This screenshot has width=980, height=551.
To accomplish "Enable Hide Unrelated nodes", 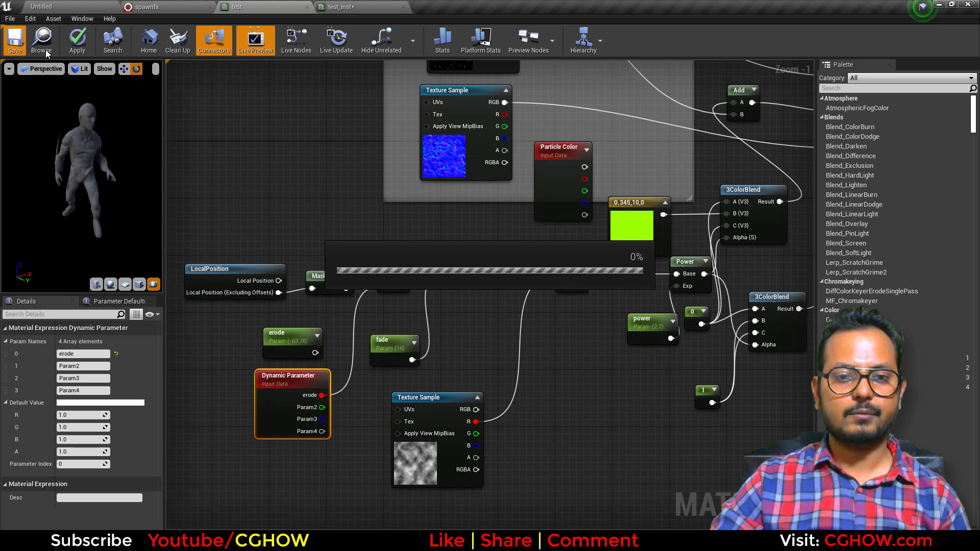I will pos(381,40).
